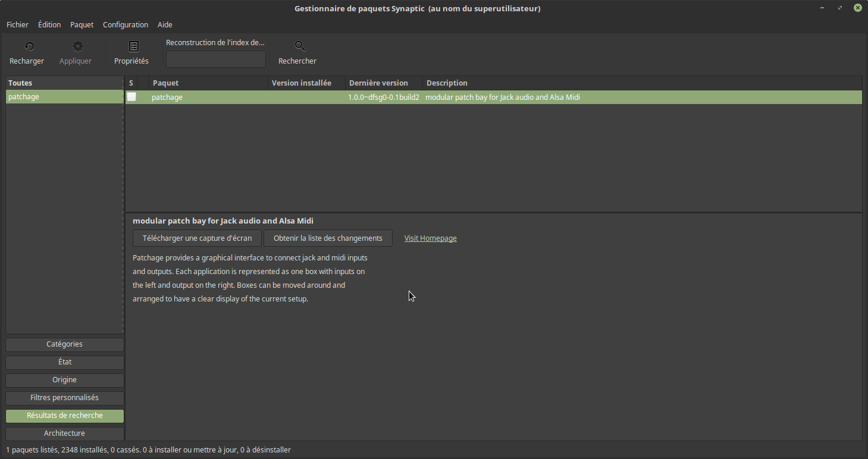Switch to Résultats de recherche view
Viewport: 868px width, 459px height.
point(65,416)
